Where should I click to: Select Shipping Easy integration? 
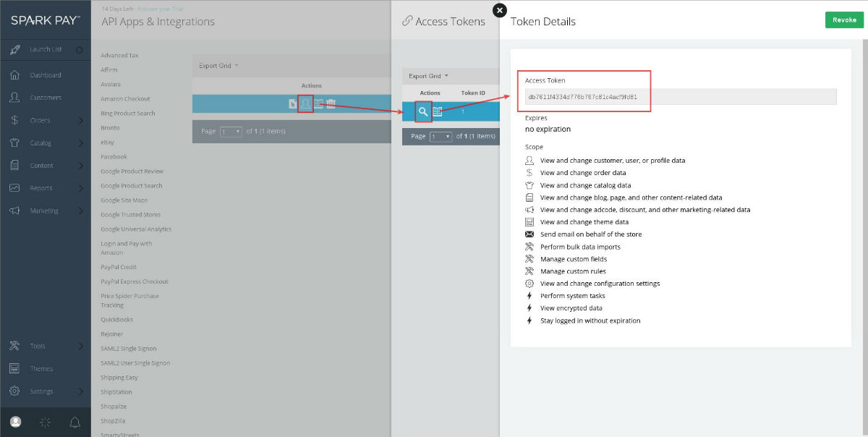click(119, 378)
